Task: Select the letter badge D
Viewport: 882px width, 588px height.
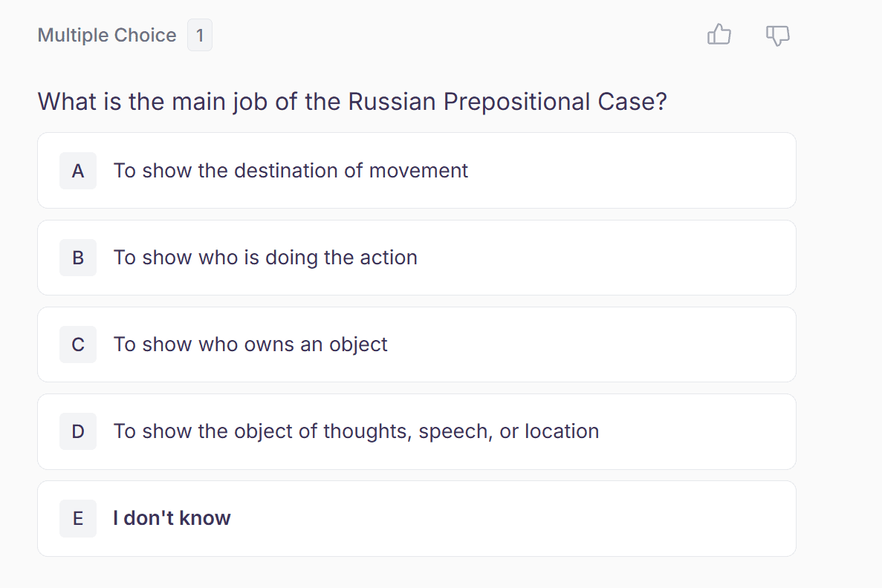Action: [77, 431]
